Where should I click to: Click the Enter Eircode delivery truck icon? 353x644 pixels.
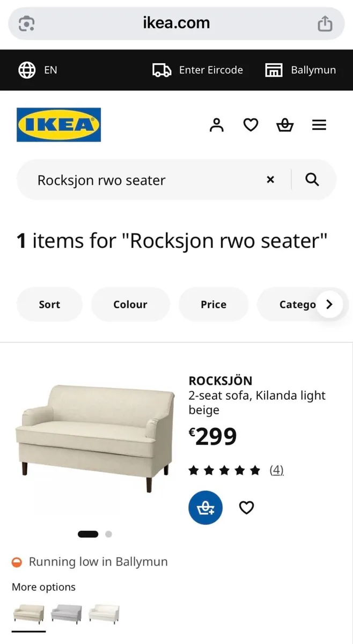pyautogui.click(x=161, y=70)
